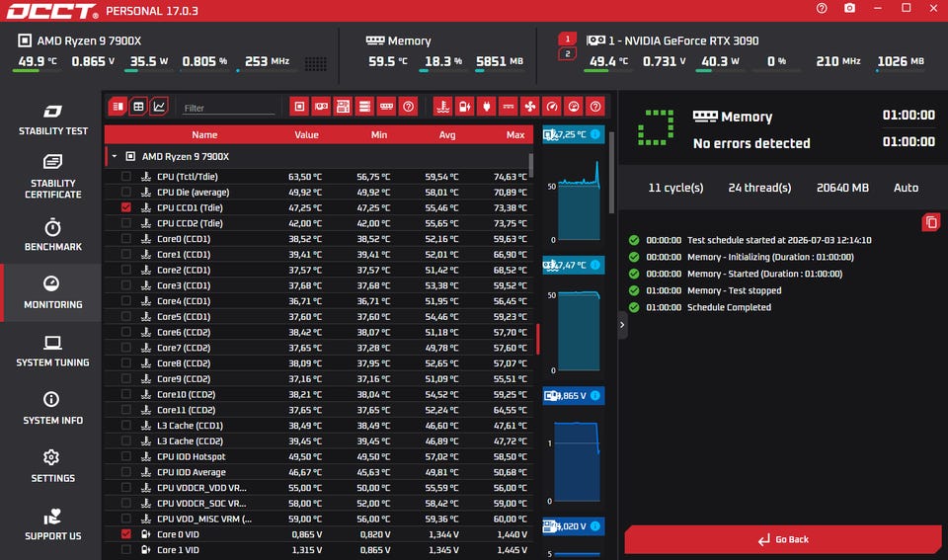Uncheck the CPU CCD1 (Tdie) checkbox
Viewport: 948px width, 560px height.
[125, 207]
